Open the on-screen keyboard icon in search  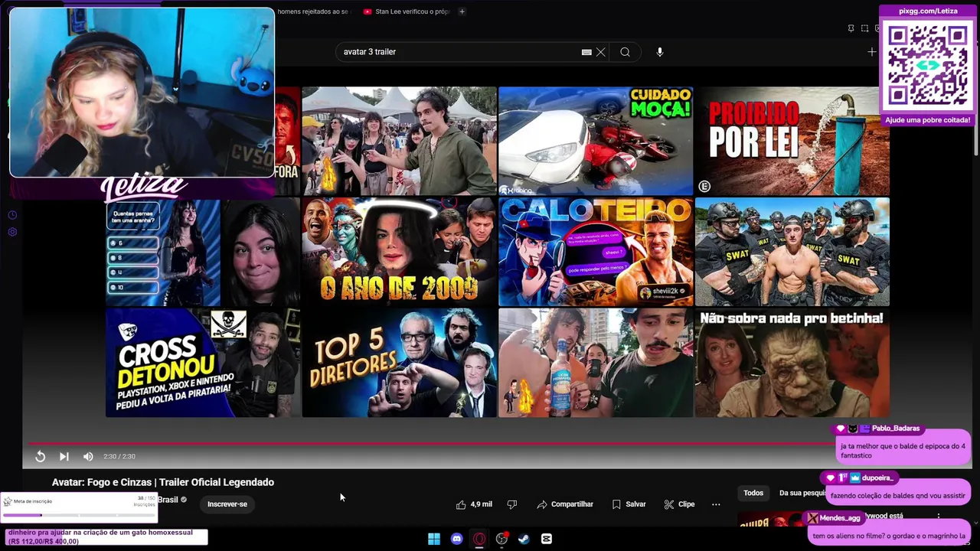pyautogui.click(x=586, y=52)
